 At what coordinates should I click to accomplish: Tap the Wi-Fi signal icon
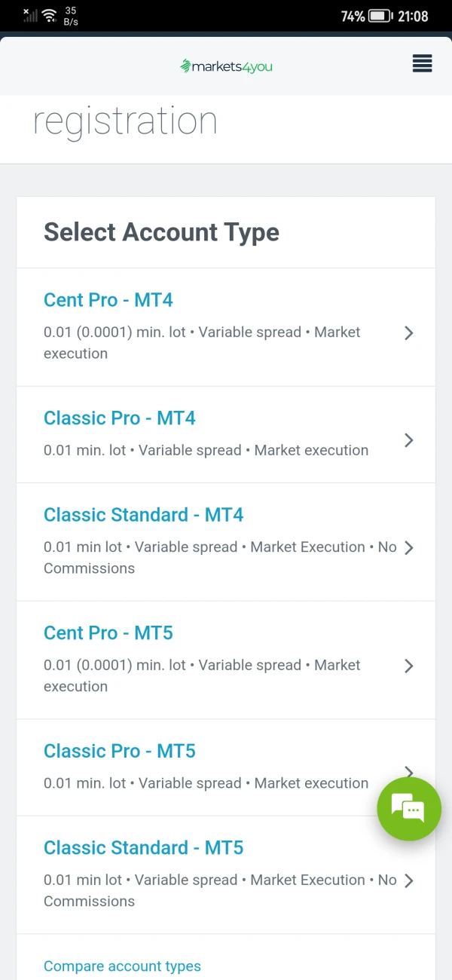point(50,16)
